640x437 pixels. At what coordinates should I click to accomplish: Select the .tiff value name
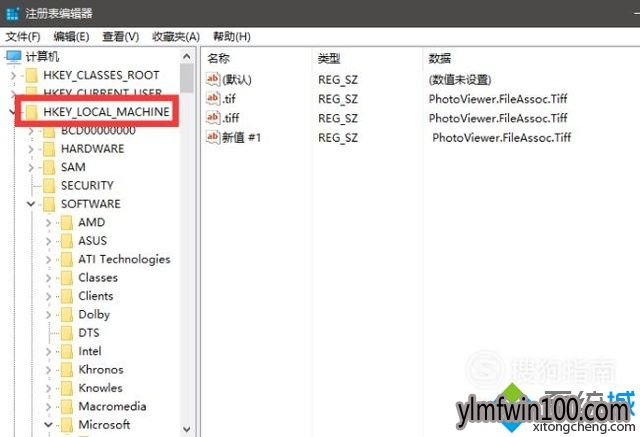231,118
